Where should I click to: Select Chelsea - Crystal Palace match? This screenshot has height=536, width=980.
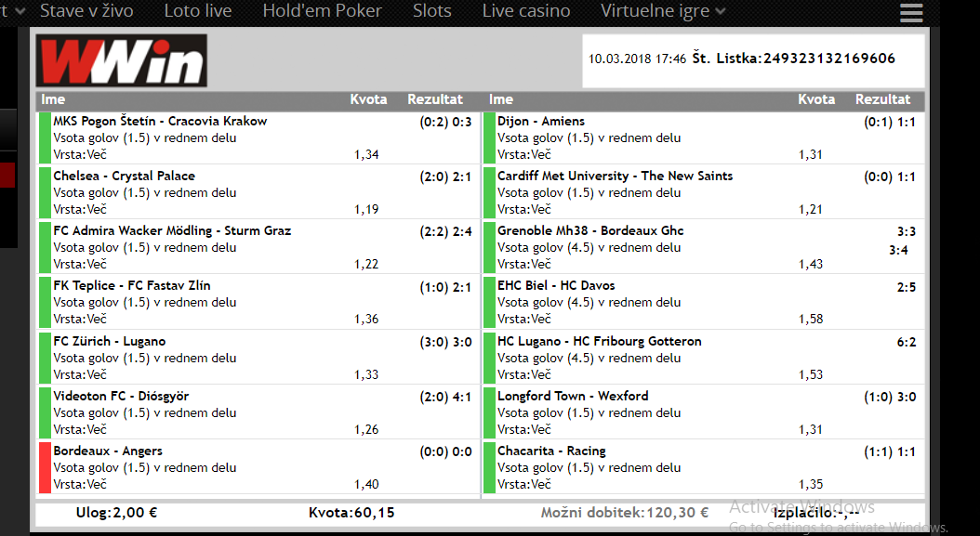[124, 176]
